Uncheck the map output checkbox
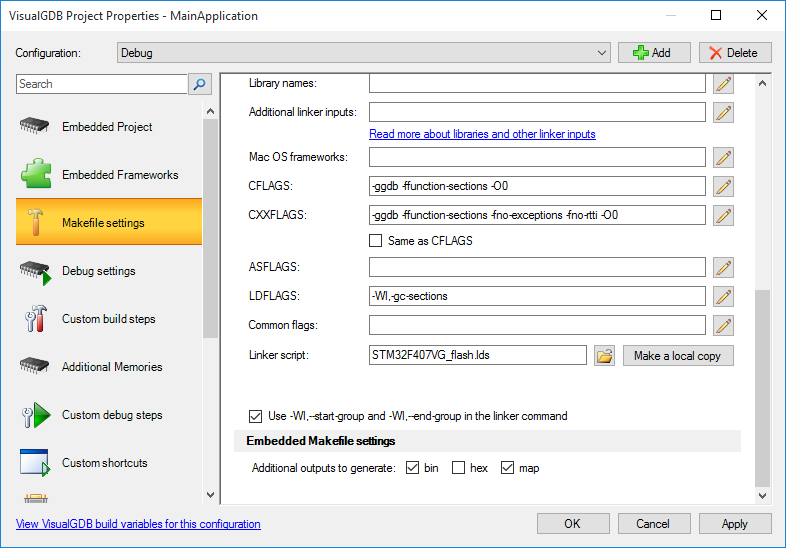The image size is (786, 548). (507, 468)
